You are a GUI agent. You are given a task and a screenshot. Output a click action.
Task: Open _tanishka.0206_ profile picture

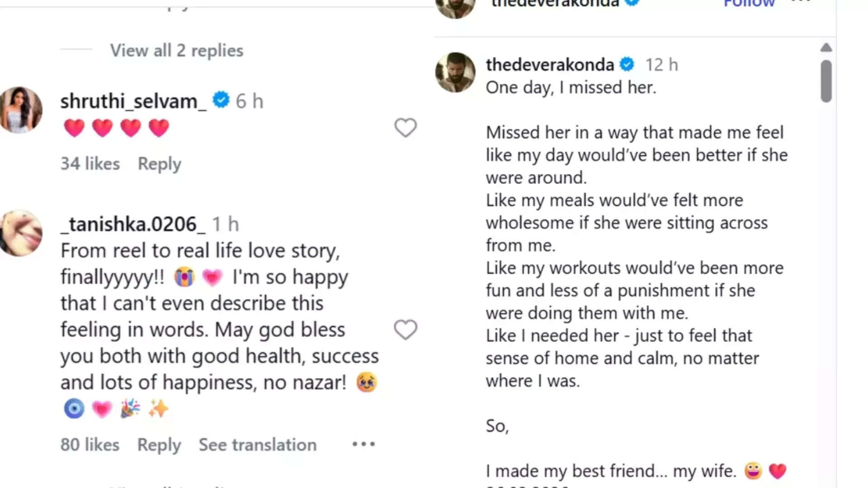coord(21,233)
